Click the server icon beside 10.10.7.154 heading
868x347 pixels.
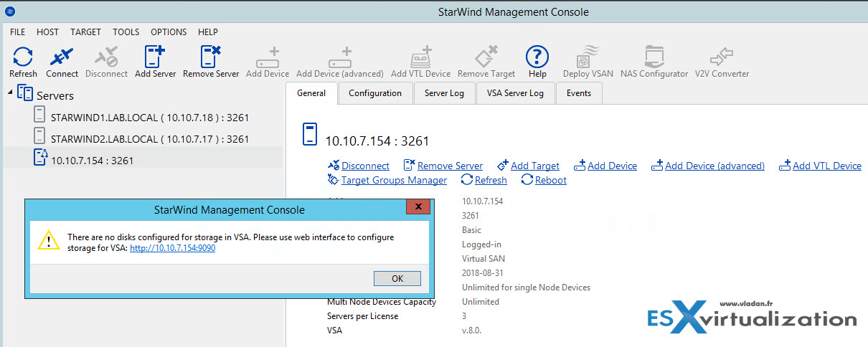(x=309, y=135)
